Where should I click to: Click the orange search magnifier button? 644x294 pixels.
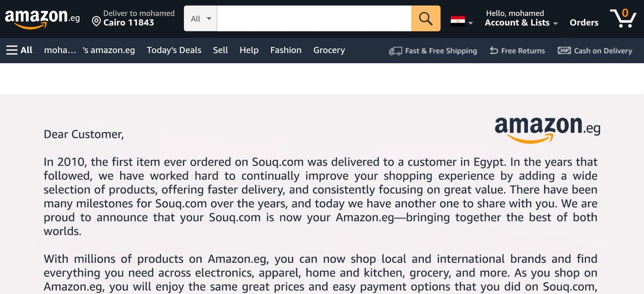[426, 19]
